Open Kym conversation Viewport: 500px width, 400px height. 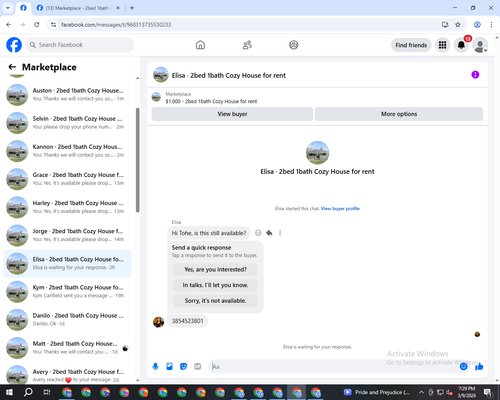(x=67, y=292)
